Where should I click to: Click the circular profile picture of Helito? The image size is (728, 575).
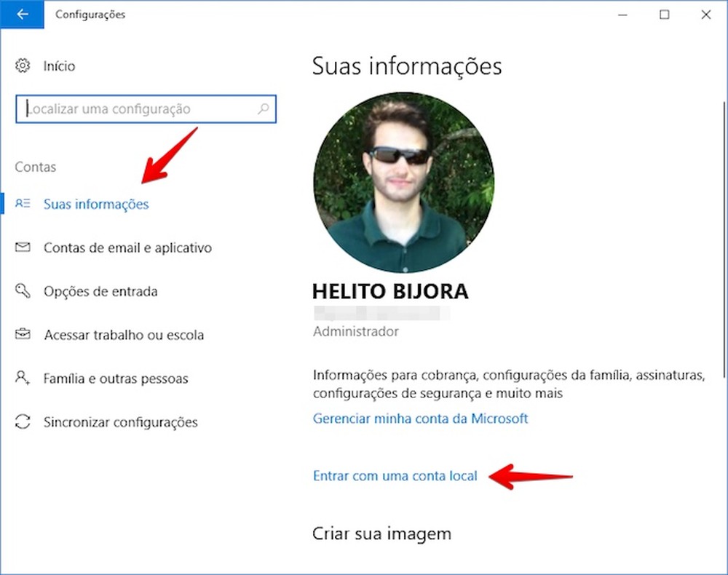(404, 182)
